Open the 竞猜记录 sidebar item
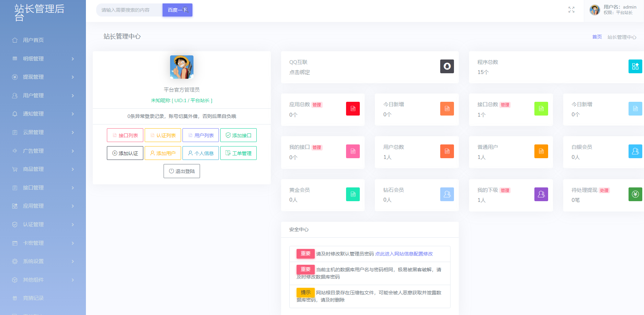Image resolution: width=644 pixels, height=315 pixels. click(x=33, y=298)
